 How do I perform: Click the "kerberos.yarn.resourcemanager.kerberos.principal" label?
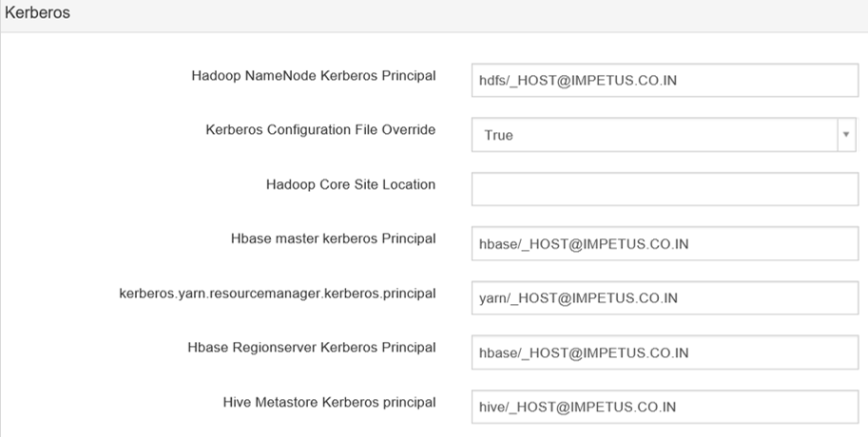(271, 294)
